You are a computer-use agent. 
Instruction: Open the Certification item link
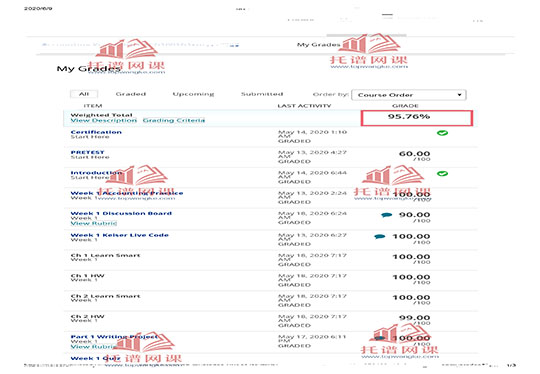96,132
